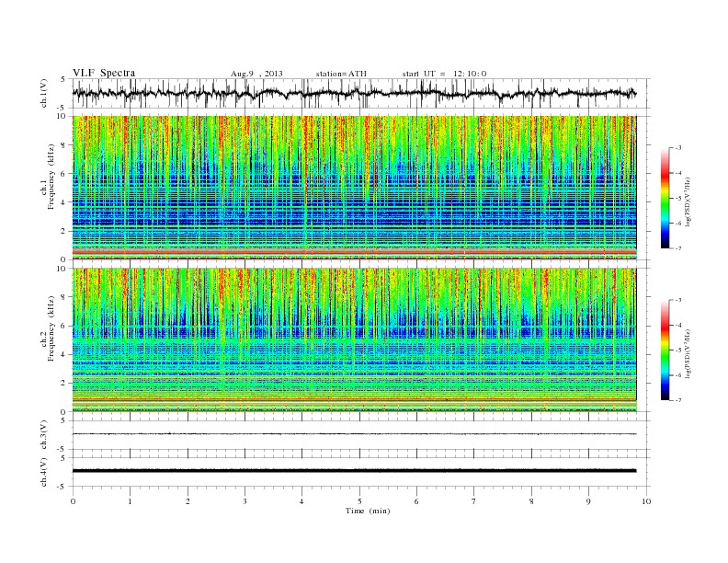Click the time axis tick label "3"

click(245, 501)
